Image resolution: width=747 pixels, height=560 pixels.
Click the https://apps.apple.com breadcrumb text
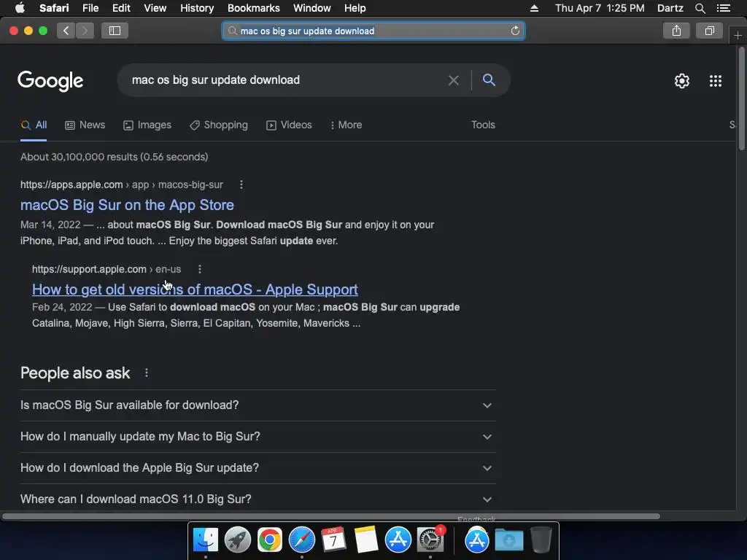tap(71, 184)
